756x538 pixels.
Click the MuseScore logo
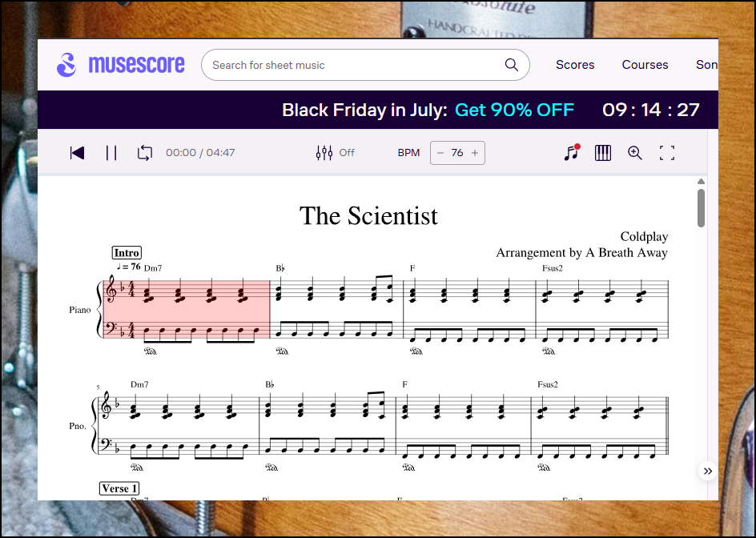tap(121, 65)
